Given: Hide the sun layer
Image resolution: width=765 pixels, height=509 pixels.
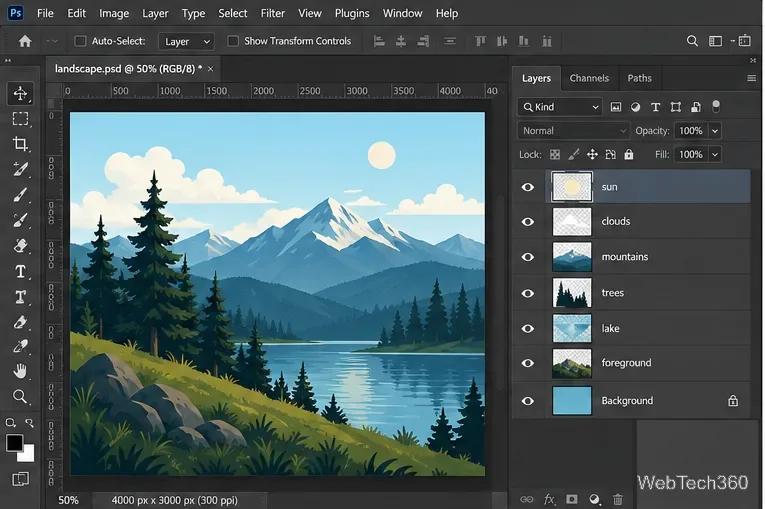Looking at the screenshot, I should coord(527,187).
